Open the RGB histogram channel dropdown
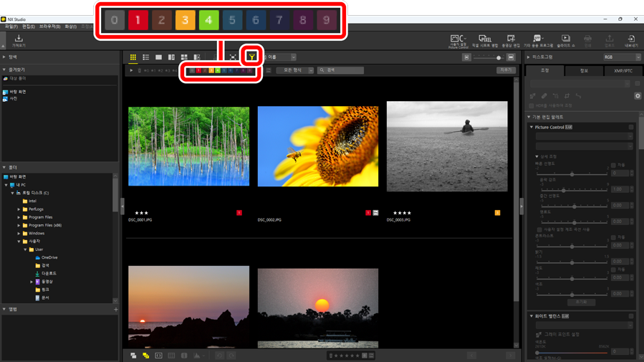 621,57
